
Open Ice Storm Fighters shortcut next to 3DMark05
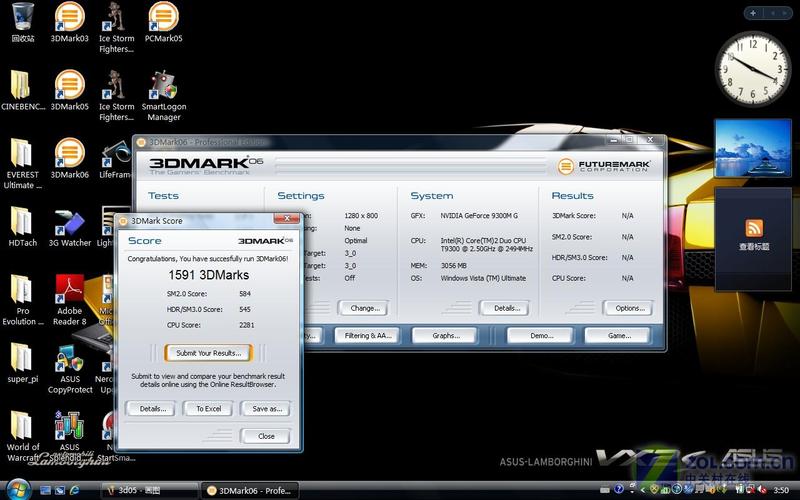point(116,95)
